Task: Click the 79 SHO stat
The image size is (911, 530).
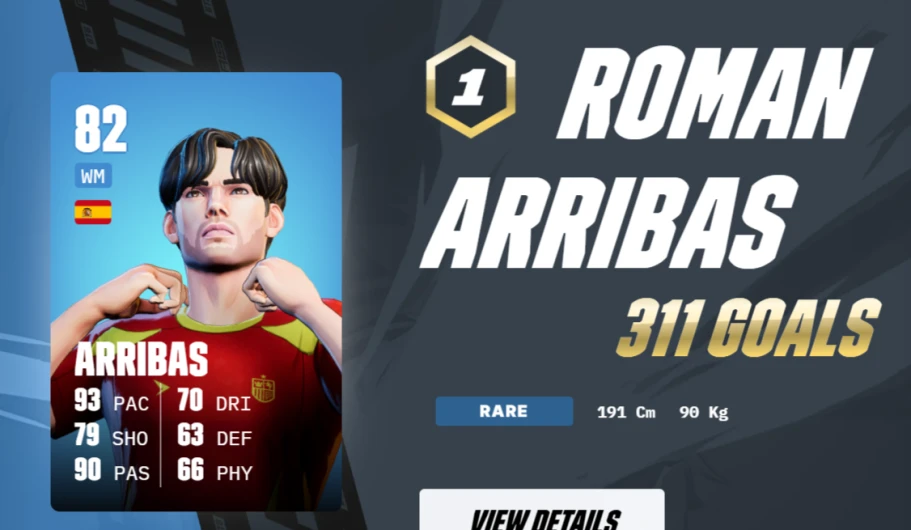Action: [112, 436]
